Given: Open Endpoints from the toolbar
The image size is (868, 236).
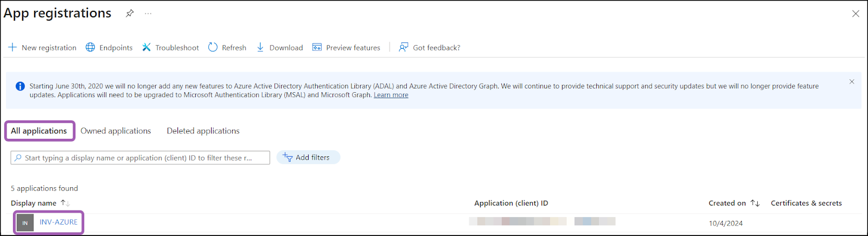Looking at the screenshot, I should click(x=109, y=48).
